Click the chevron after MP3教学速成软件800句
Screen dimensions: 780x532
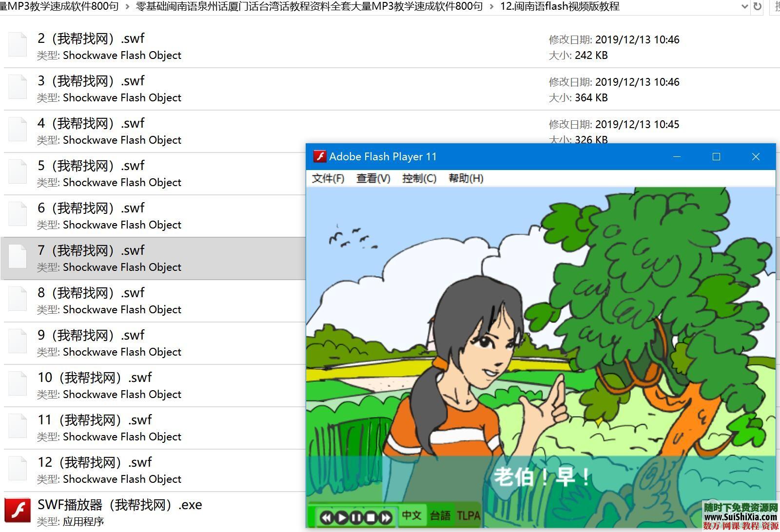[126, 7]
